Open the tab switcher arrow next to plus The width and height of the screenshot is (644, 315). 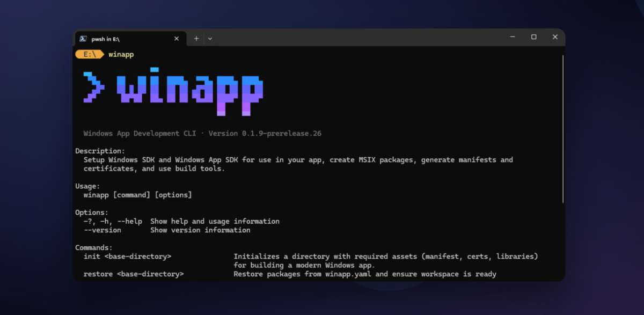coord(209,38)
